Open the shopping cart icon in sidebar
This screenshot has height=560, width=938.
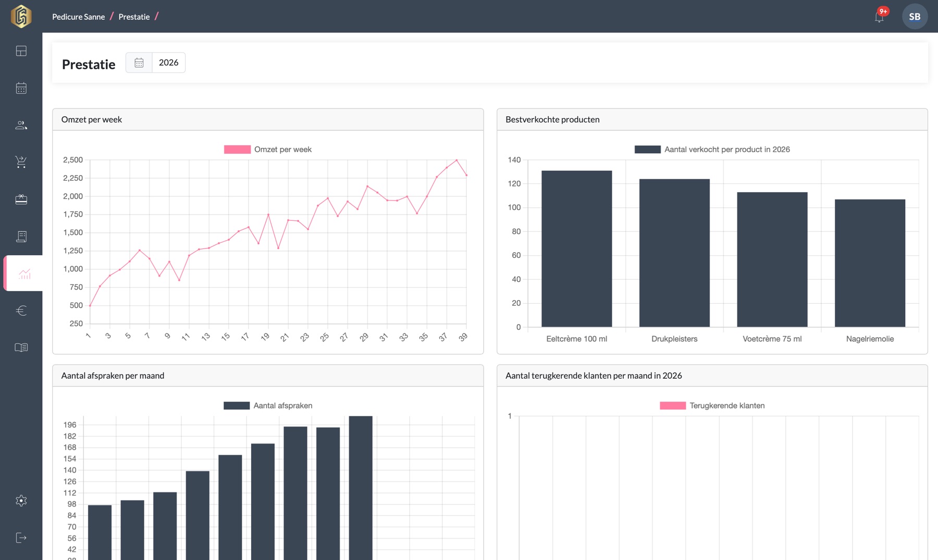point(21,162)
